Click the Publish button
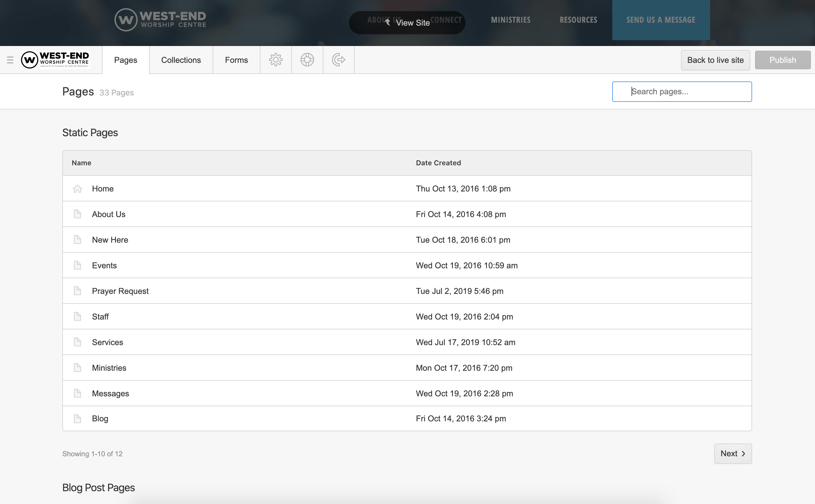 pos(783,60)
